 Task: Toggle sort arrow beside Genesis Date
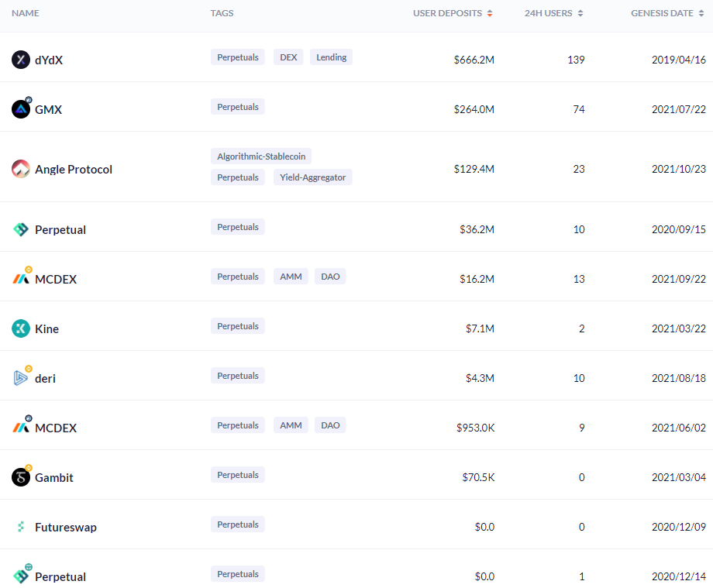(702, 13)
